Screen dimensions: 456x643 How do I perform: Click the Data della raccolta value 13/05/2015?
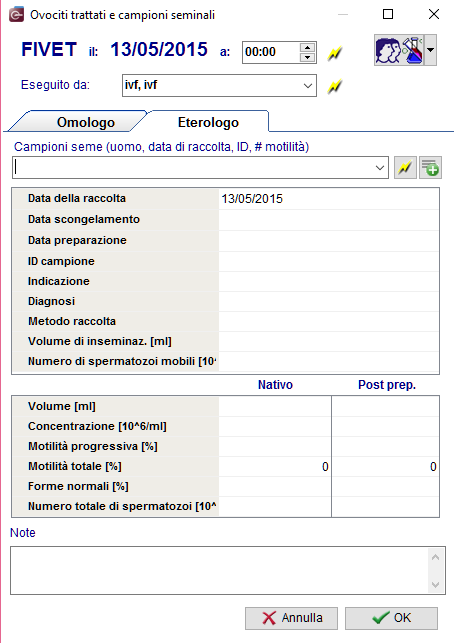pyautogui.click(x=252, y=199)
